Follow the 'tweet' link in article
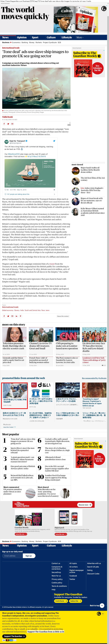 click(52, 264)
